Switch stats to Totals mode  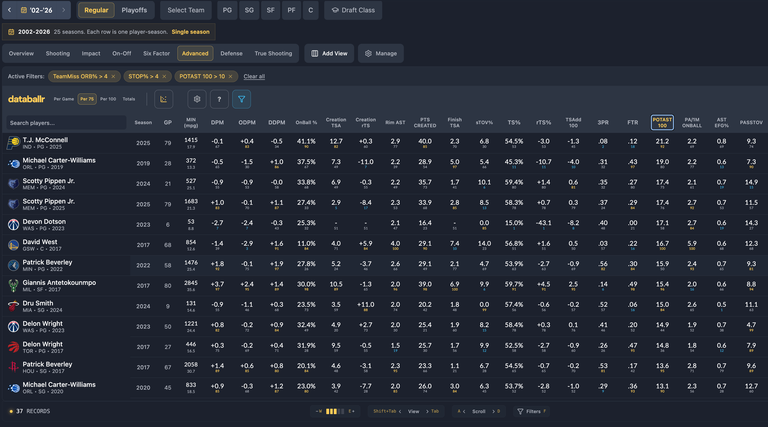[129, 99]
